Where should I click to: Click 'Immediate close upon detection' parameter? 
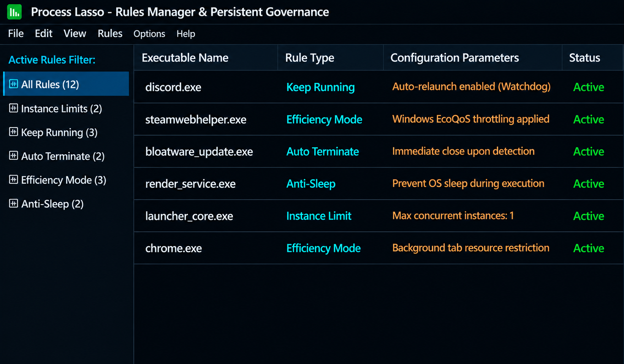point(463,151)
